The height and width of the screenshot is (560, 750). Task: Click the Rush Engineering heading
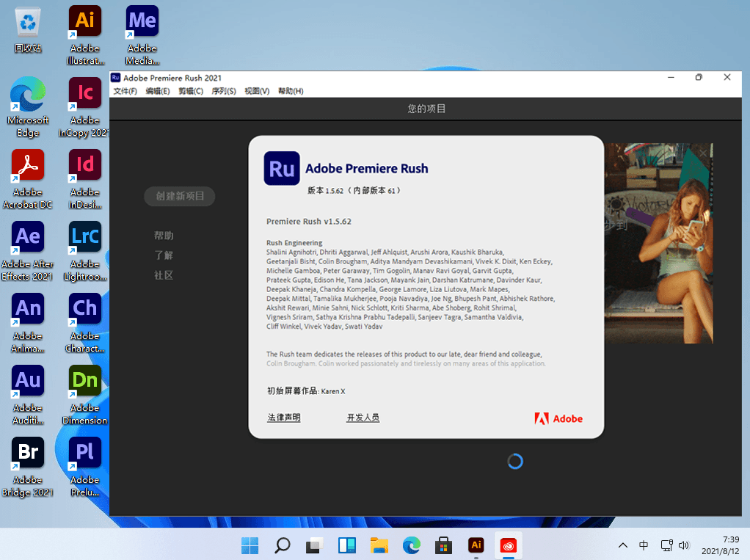294,243
